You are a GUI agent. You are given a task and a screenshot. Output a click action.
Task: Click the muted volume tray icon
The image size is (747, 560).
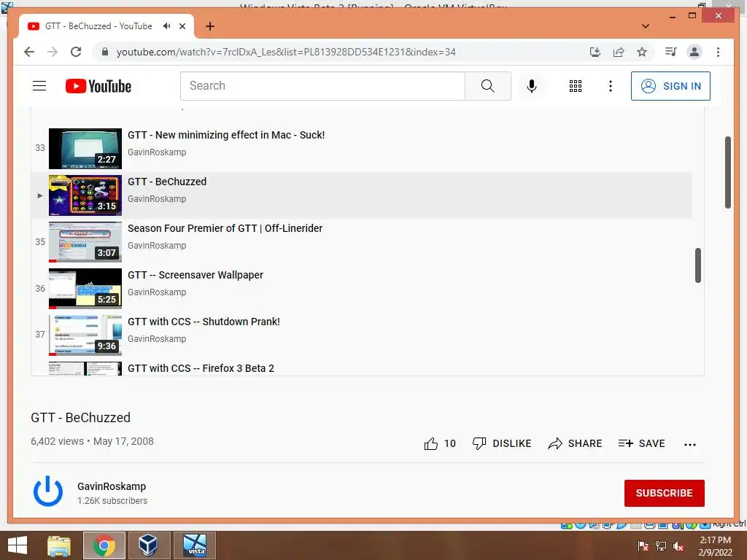tap(678, 546)
